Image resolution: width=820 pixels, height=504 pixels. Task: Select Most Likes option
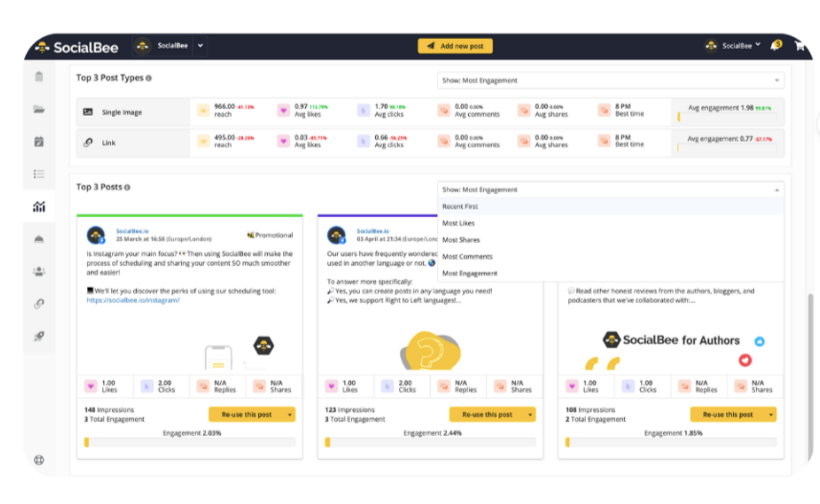(610, 223)
